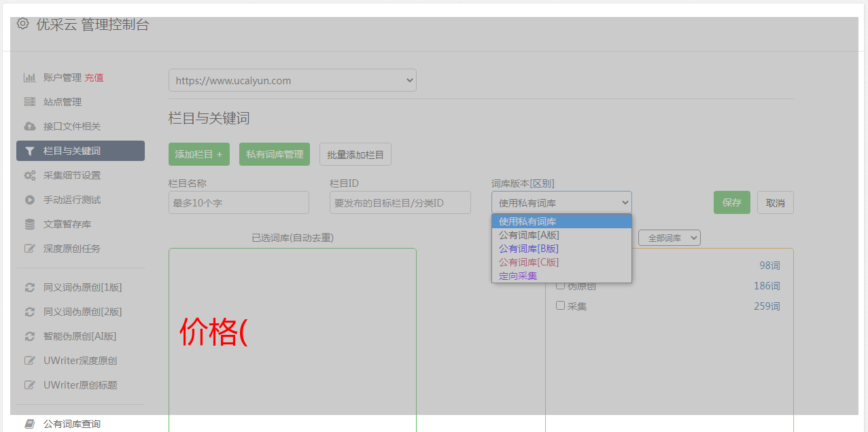Click the play icon beside 手动运行测试

pos(29,200)
